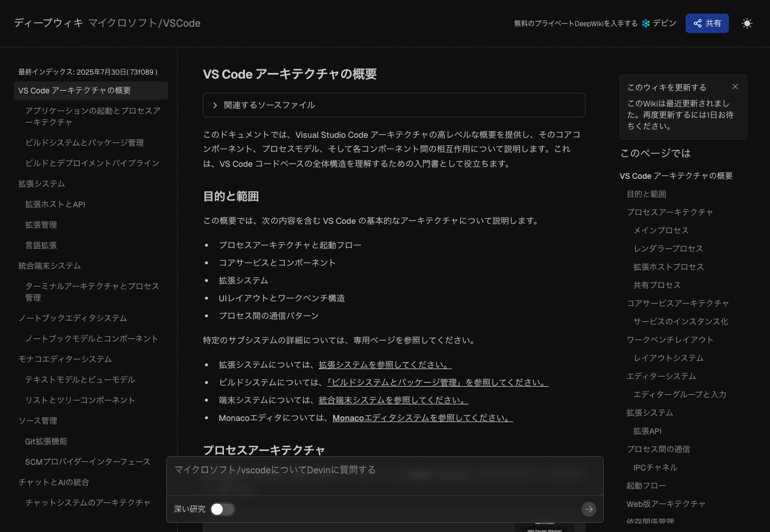Jump to 拡張API in page outline
The image size is (770, 532).
(648, 431)
